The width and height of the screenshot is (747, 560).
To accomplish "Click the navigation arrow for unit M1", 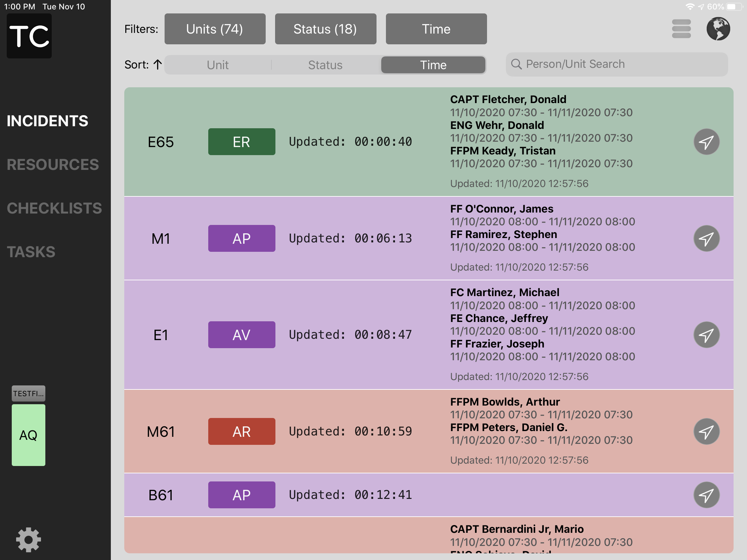I will coord(707,238).
